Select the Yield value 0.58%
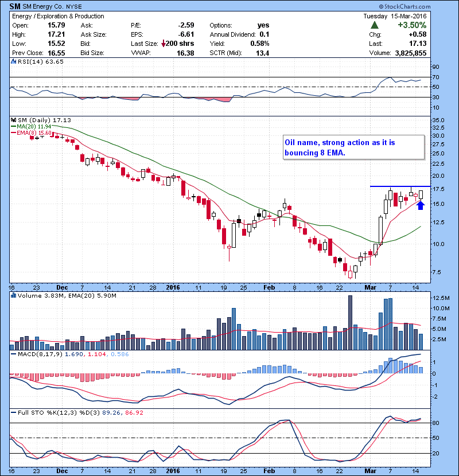 click(x=260, y=44)
